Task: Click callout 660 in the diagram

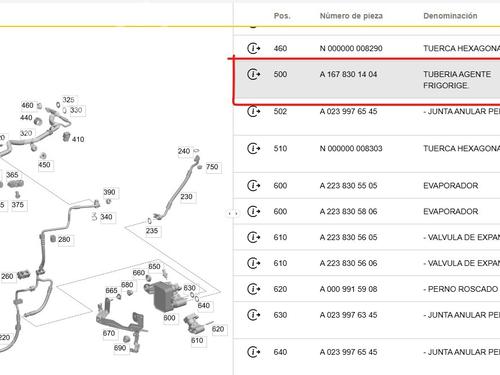Action: 139,273
